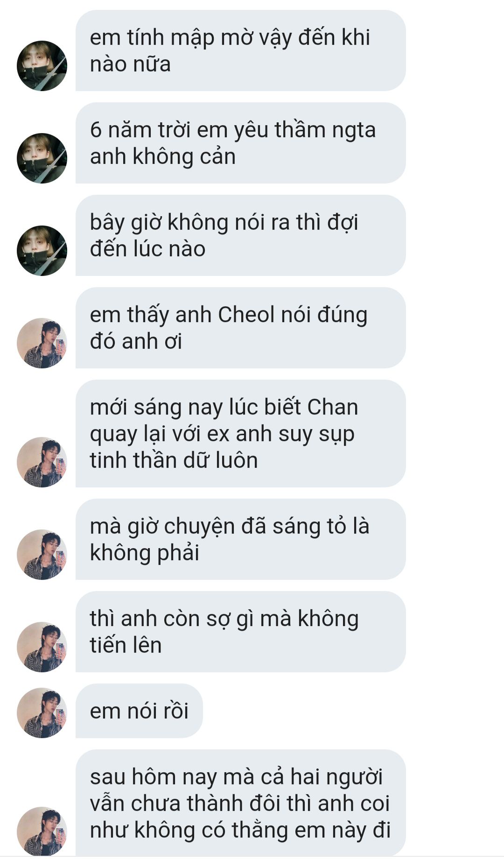Tap avatar beside 'em tính mập mờ' message
504x859 pixels.
tap(42, 66)
